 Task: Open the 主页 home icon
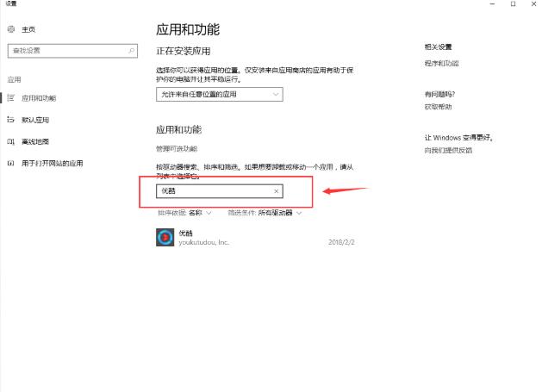coord(11,29)
